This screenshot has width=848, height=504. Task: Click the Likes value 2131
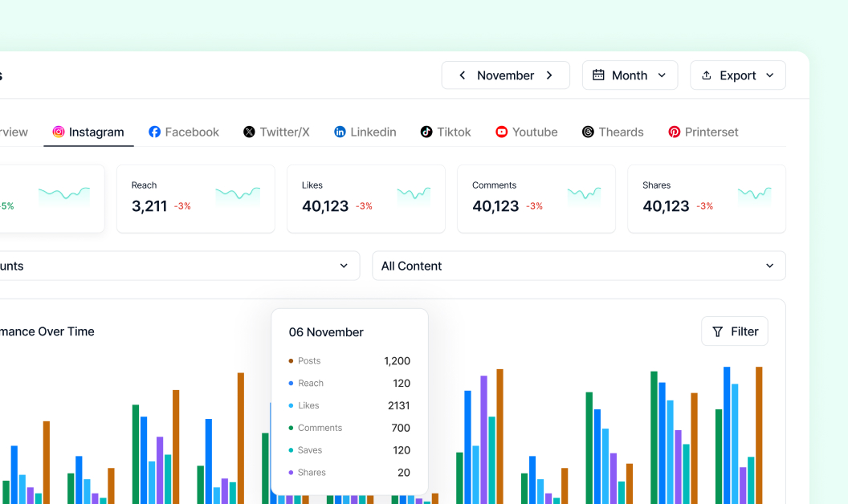click(x=399, y=405)
